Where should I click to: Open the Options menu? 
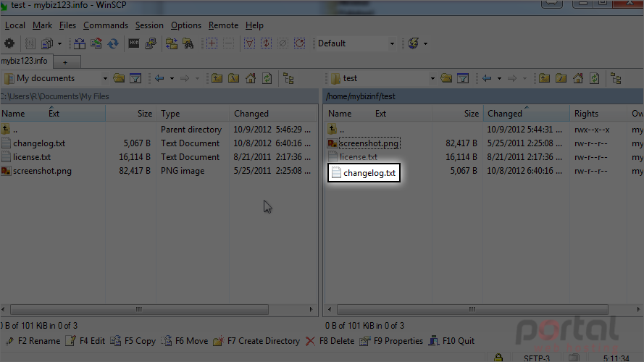[186, 25]
